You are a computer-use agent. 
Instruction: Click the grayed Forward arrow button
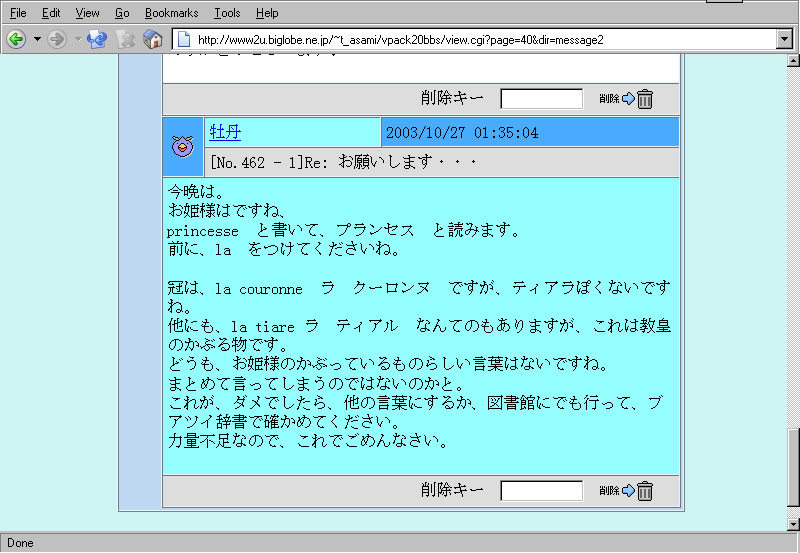coord(57,39)
